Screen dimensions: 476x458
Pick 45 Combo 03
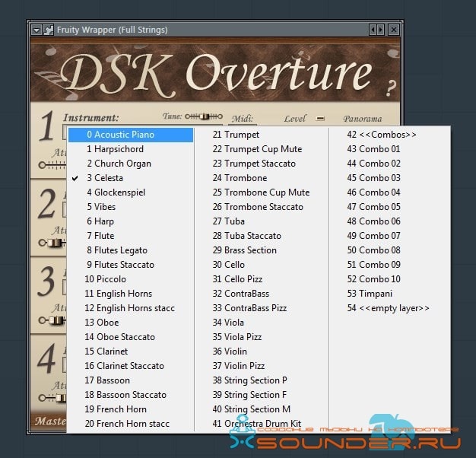389,178
